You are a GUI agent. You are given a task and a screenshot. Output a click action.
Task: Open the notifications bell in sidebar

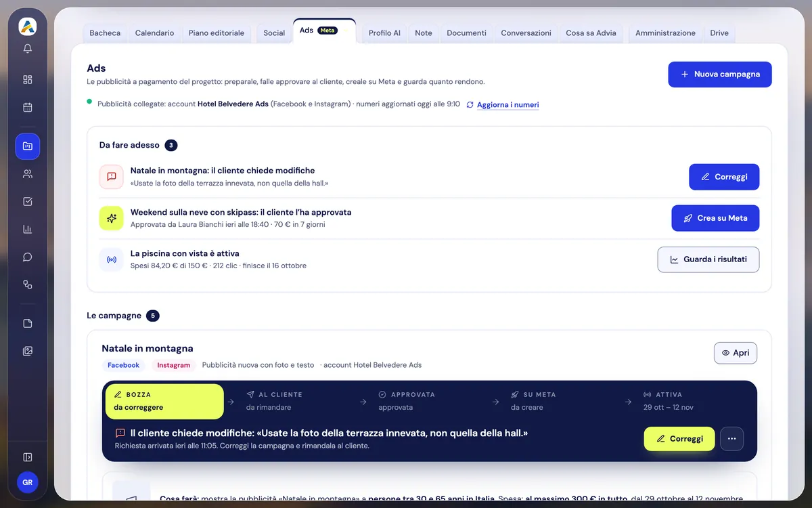tap(28, 49)
